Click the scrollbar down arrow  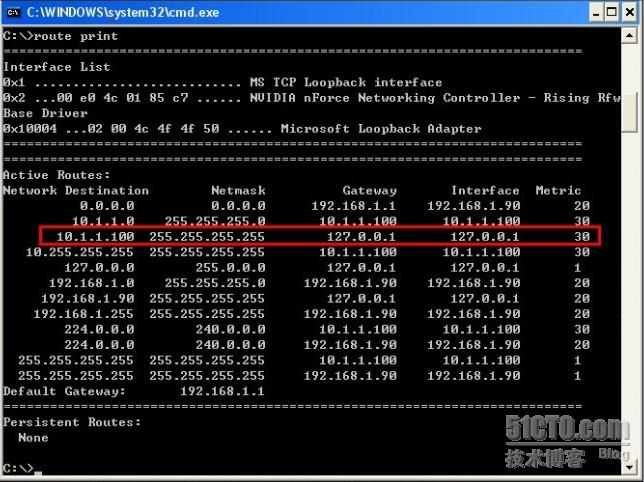click(629, 467)
